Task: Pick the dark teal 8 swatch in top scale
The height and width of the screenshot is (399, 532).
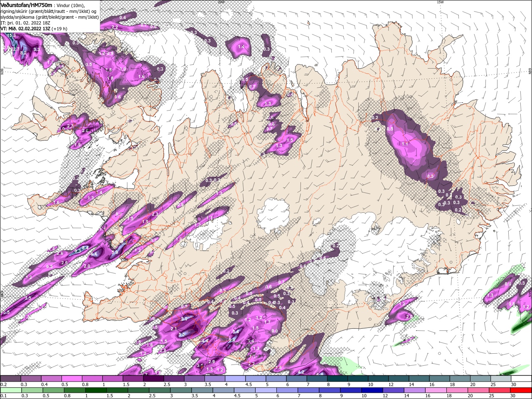Action: pyautogui.click(x=337, y=379)
